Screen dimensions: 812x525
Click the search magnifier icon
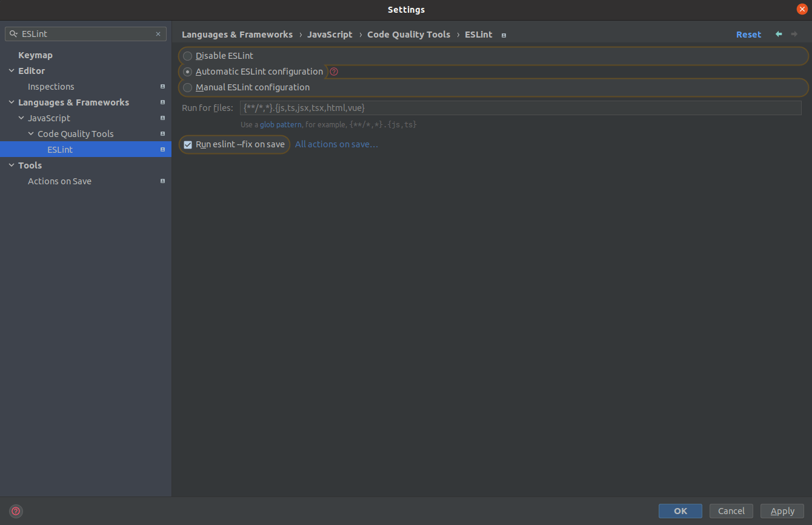click(13, 35)
